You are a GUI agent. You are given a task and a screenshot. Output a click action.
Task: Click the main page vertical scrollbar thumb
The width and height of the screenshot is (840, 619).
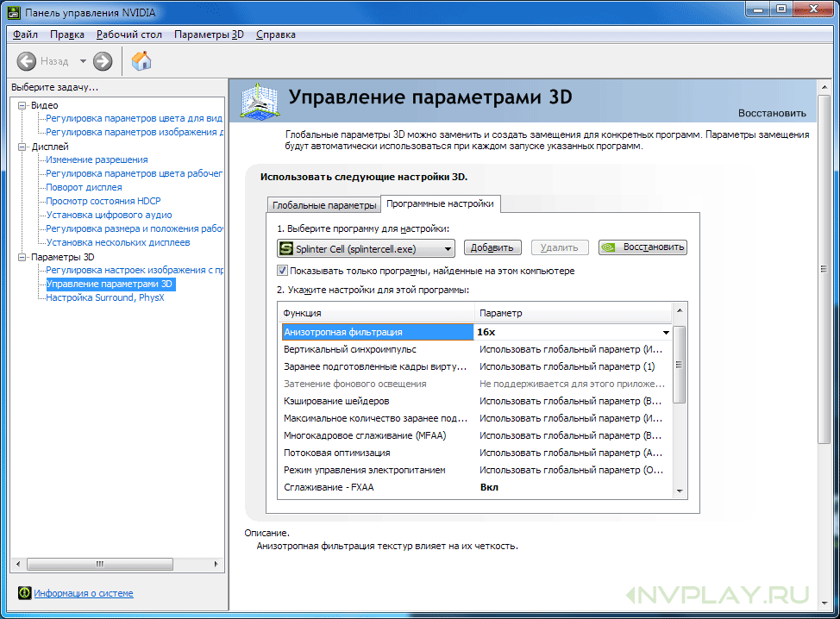tap(824, 269)
